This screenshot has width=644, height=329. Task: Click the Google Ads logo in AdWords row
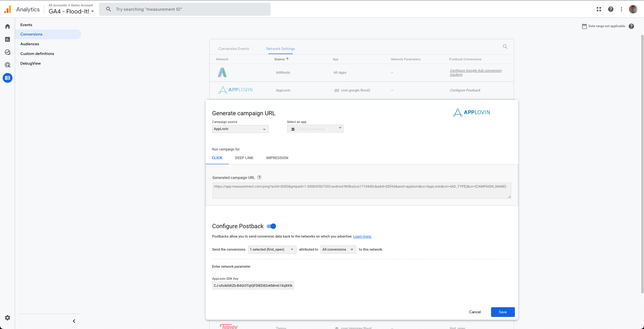point(222,72)
